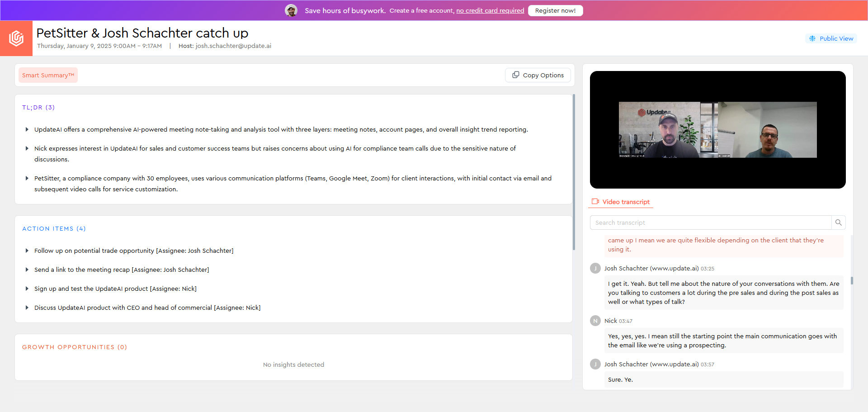
Task: Click the host email josh.schachter@update.ai
Action: pos(233,46)
